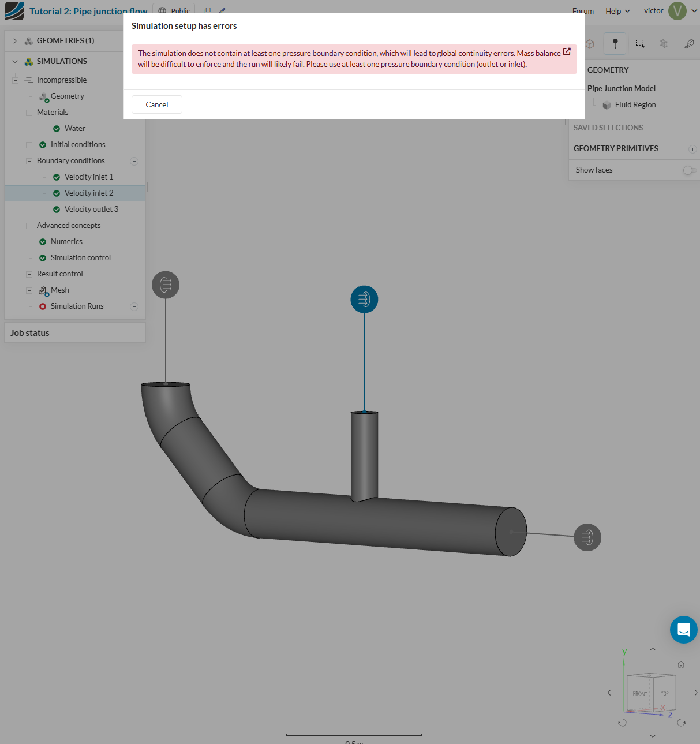Expand the GEOMETRIES (1) section
The image size is (700, 744).
[x=13, y=40]
